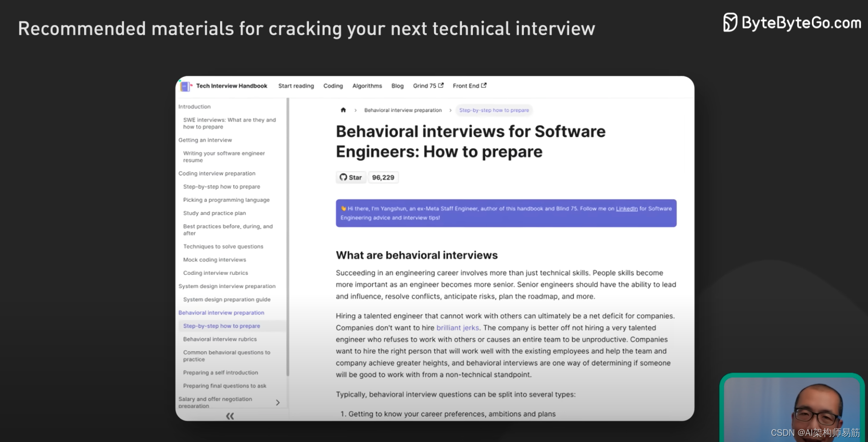Open the ByteByteGo.com logo
This screenshot has height=442, width=868.
[x=792, y=22]
